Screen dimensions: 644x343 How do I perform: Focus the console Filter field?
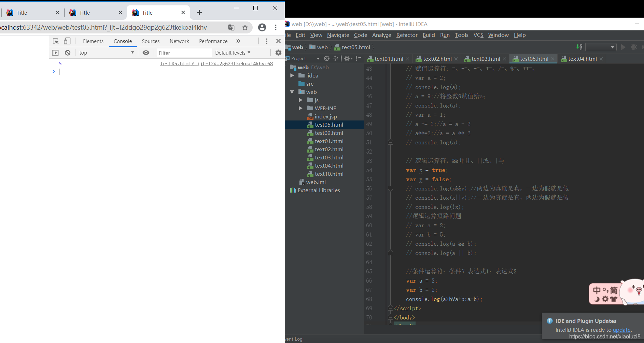coord(184,53)
